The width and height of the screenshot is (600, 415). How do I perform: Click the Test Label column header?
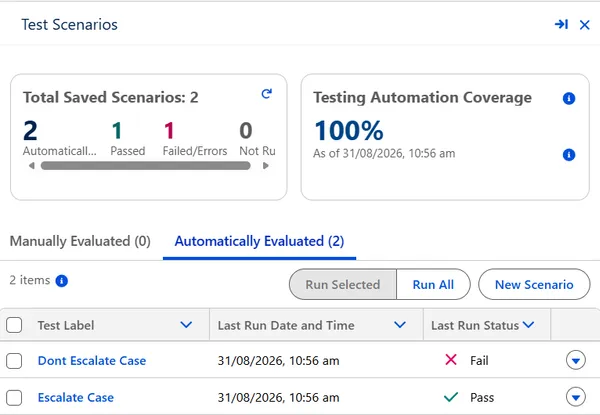[66, 325]
